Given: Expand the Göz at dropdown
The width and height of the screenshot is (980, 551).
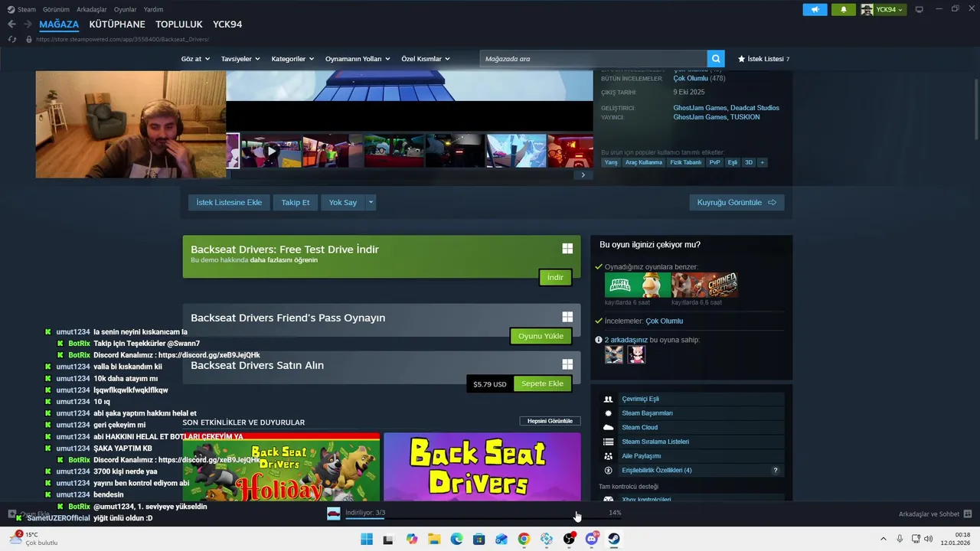Looking at the screenshot, I should point(195,59).
